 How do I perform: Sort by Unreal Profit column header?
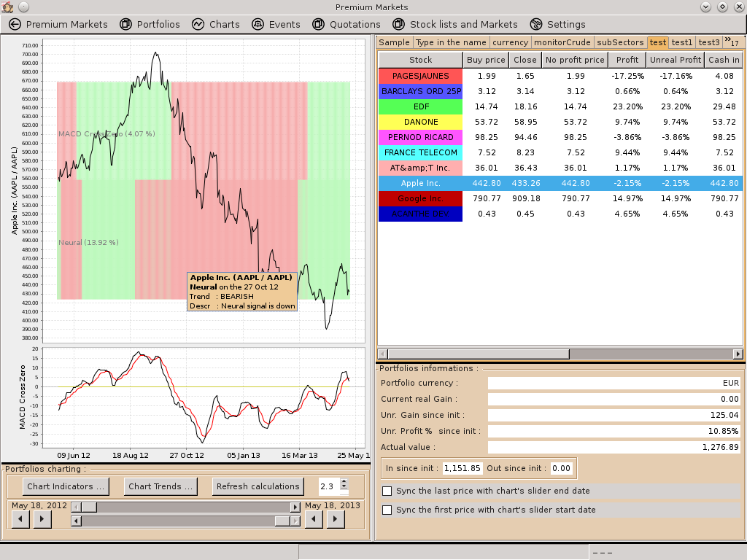(x=675, y=60)
